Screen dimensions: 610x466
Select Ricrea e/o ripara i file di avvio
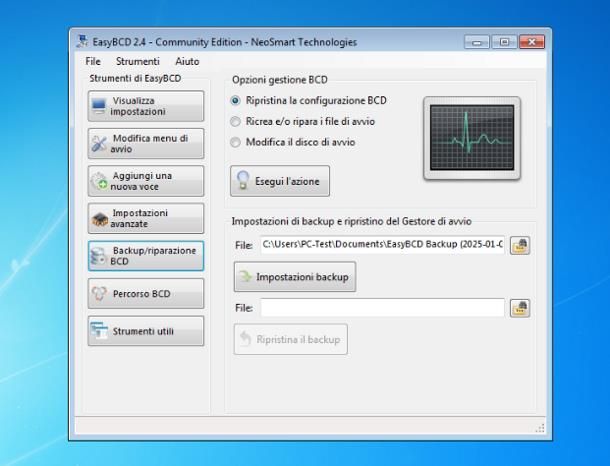tap(303, 121)
